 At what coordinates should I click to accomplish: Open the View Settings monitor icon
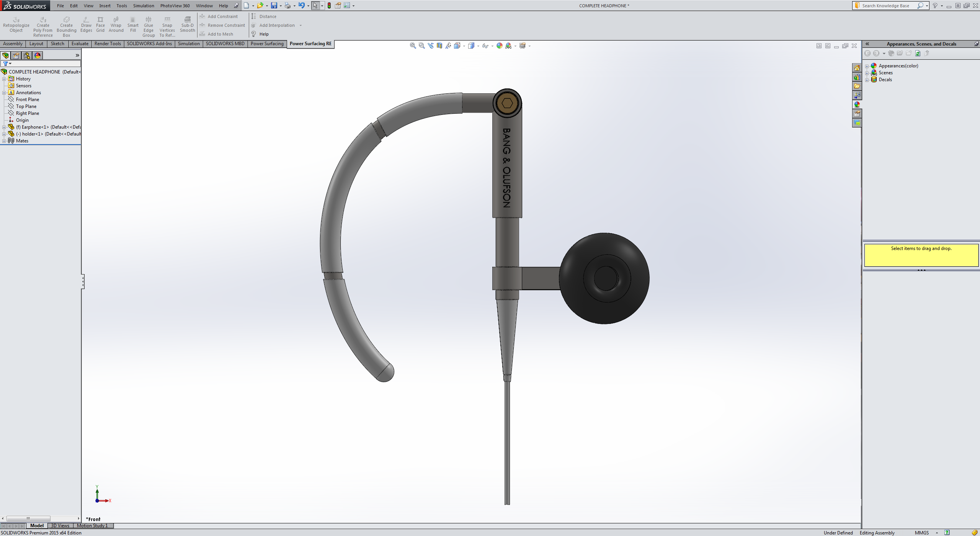point(523,46)
